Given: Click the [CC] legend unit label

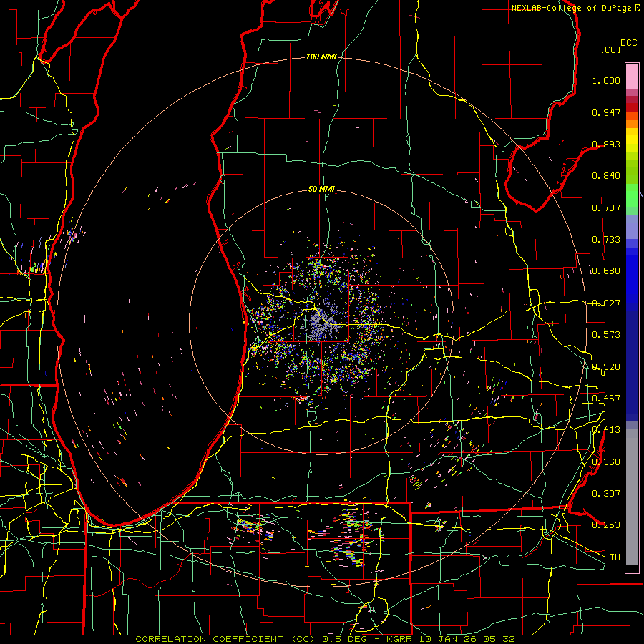Looking at the screenshot, I should coord(611,49).
